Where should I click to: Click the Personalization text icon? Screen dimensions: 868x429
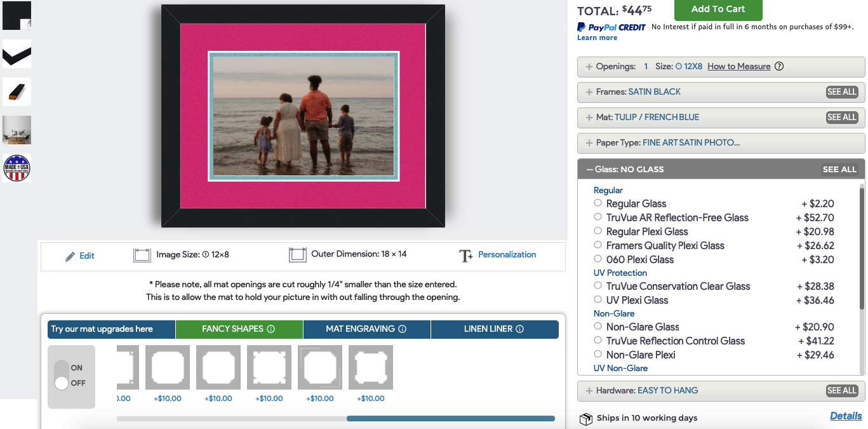(x=466, y=255)
